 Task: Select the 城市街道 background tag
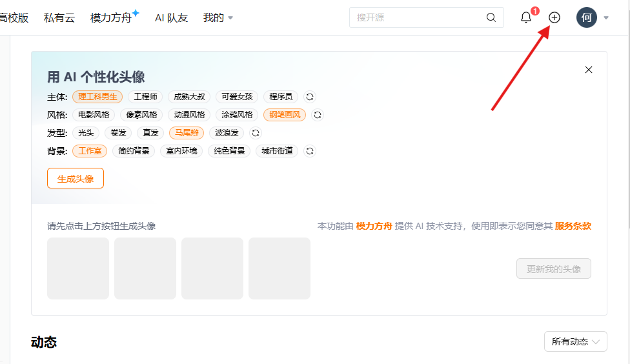coord(277,151)
